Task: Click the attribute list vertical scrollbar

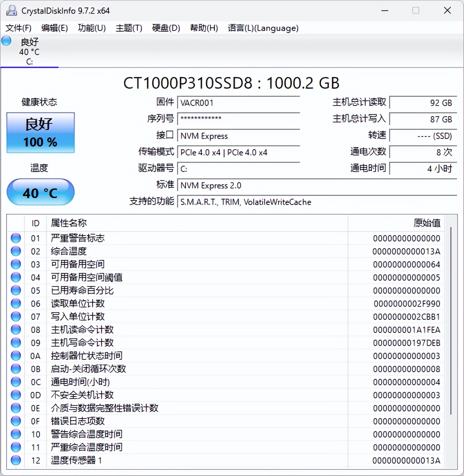Action: point(451,321)
